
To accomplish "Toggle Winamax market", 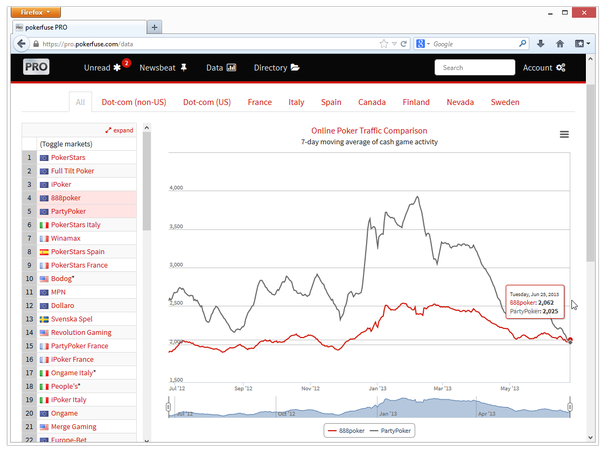I will pyautogui.click(x=79, y=238).
